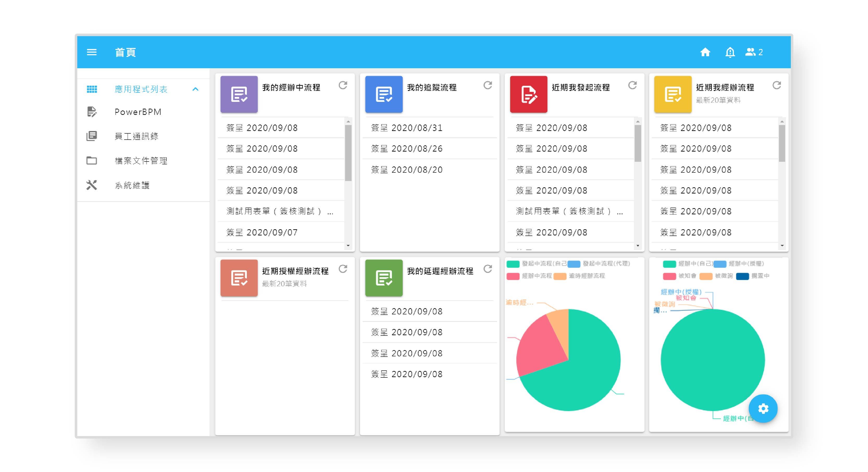Open the notification bell

pyautogui.click(x=730, y=52)
